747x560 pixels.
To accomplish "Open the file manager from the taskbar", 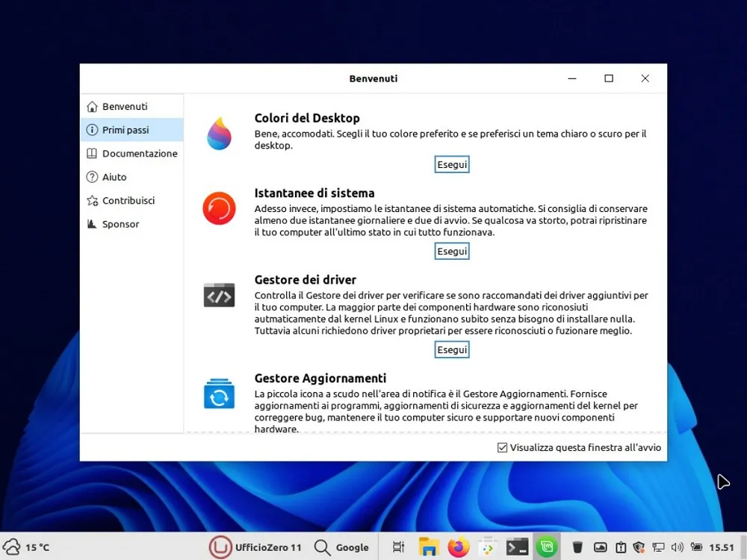I will pyautogui.click(x=428, y=547).
